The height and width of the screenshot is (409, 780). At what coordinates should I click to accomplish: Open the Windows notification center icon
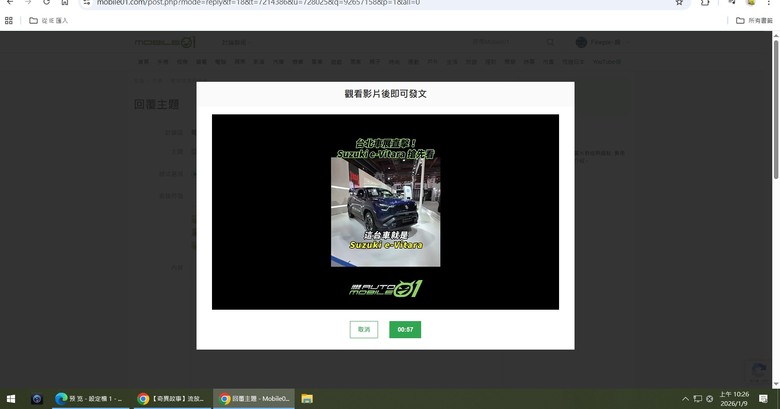pyautogui.click(x=763, y=399)
